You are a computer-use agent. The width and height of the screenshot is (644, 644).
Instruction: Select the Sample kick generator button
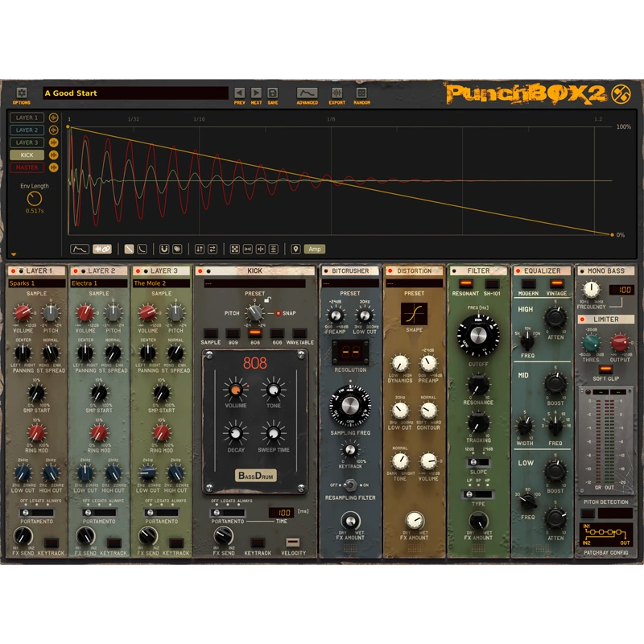point(211,333)
